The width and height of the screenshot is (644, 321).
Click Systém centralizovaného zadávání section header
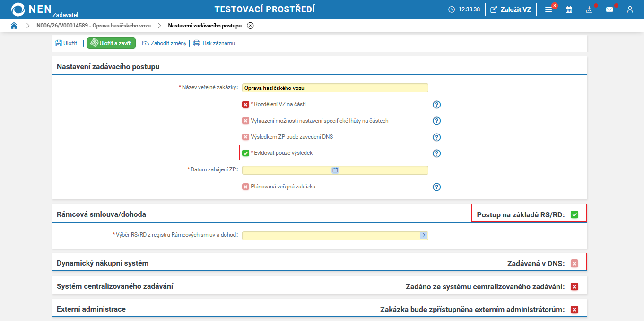tap(115, 286)
